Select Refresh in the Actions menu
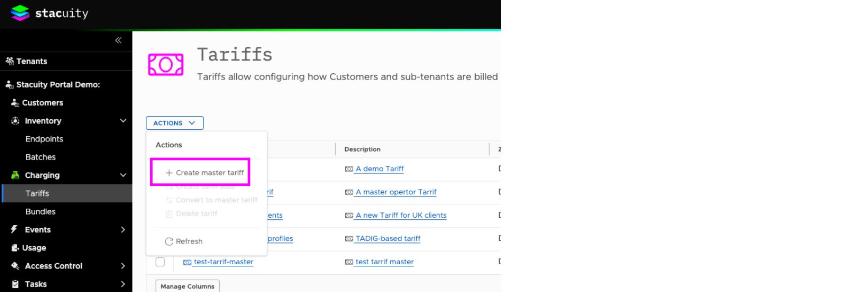The height and width of the screenshot is (292, 868). point(184,241)
